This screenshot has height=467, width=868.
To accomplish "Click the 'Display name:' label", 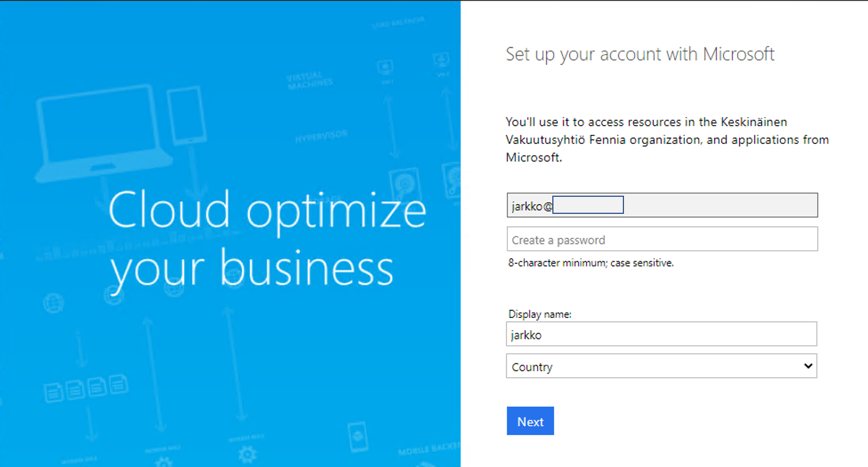I will pyautogui.click(x=539, y=314).
